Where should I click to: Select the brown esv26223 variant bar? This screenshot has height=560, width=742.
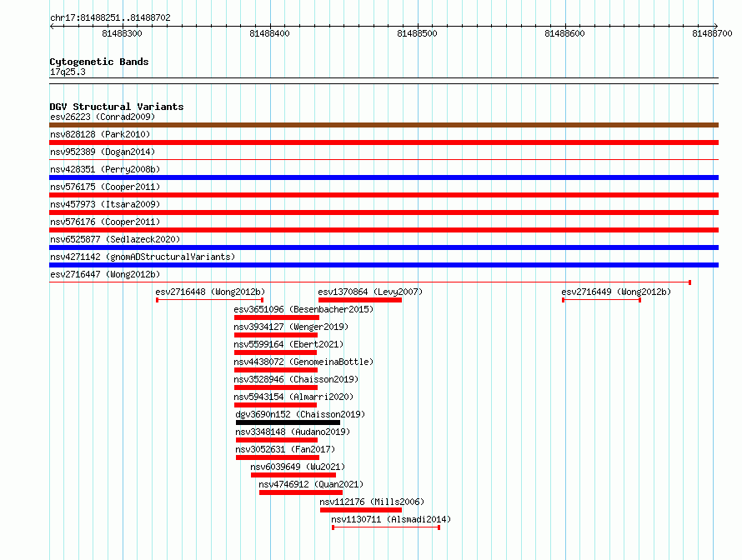pos(384,125)
